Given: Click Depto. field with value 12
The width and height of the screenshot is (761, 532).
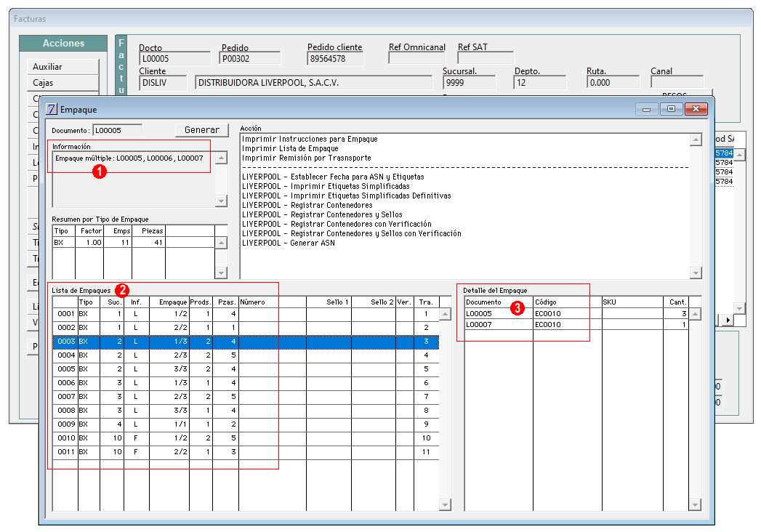Looking at the screenshot, I should coord(540,83).
